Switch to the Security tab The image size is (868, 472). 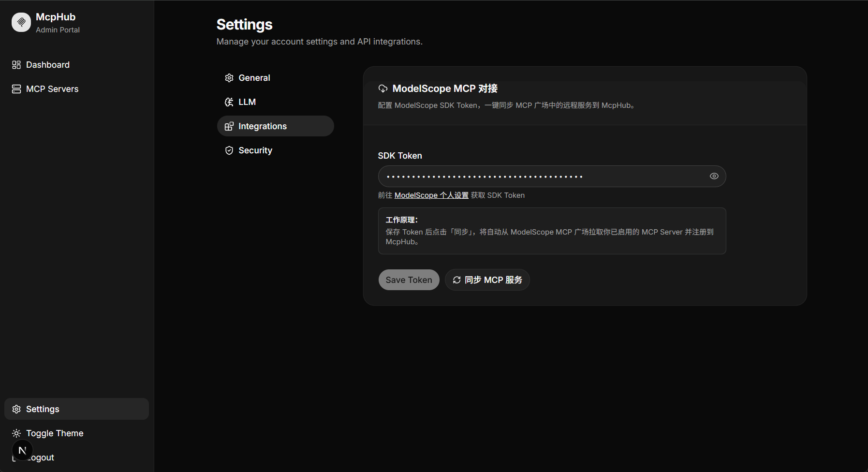pyautogui.click(x=255, y=150)
